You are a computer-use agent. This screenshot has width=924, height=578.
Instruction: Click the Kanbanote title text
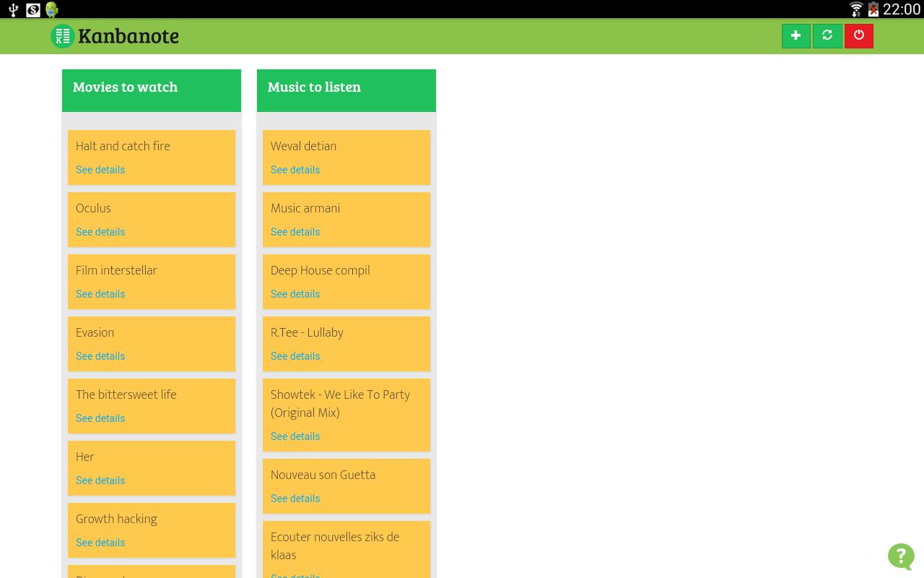pyautogui.click(x=128, y=36)
